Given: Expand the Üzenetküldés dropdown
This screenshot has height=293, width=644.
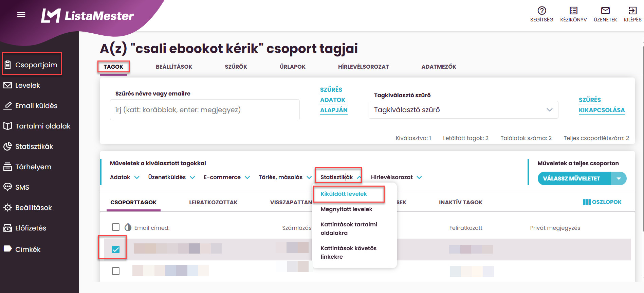Looking at the screenshot, I should click(x=171, y=177).
